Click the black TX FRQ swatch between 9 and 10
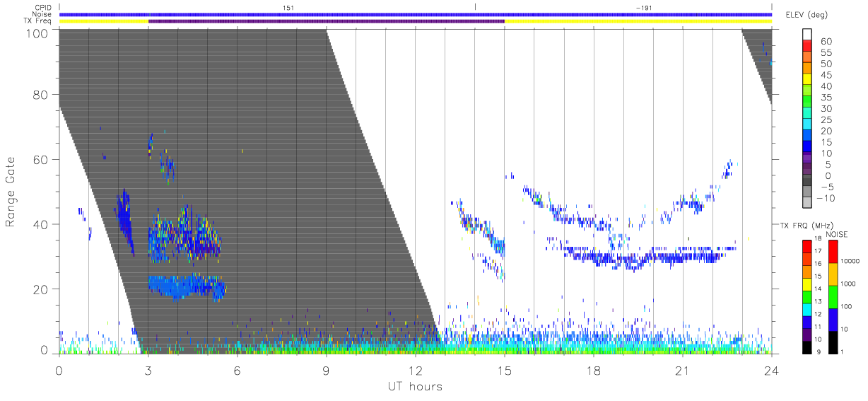 click(x=807, y=347)
